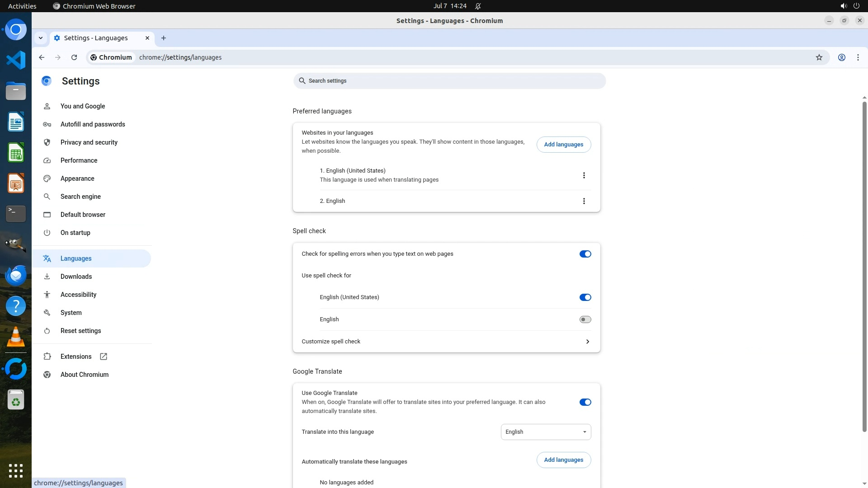
Task: Open the Chromium three-dot menu
Action: pos(858,57)
